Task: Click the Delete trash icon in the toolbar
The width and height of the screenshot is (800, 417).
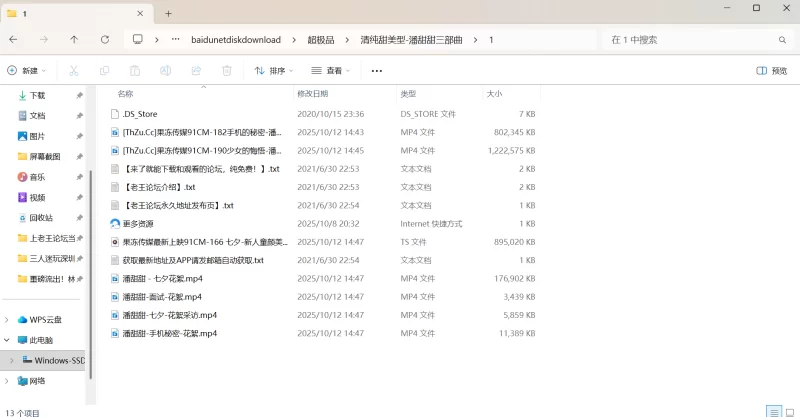Action: pos(227,71)
